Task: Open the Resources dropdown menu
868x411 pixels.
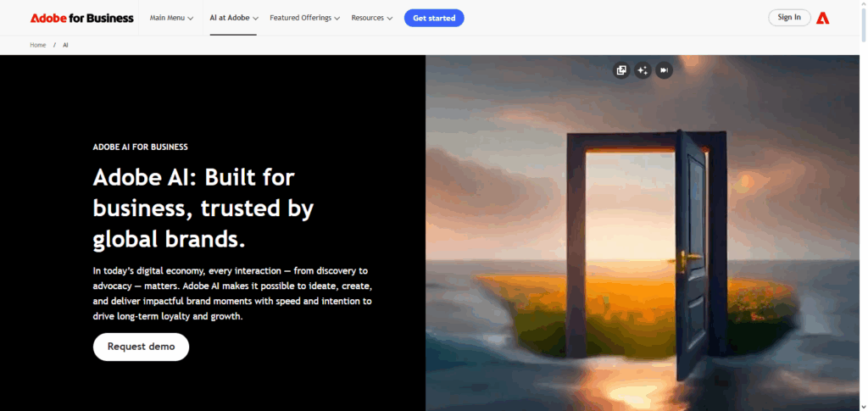Action: (x=372, y=18)
